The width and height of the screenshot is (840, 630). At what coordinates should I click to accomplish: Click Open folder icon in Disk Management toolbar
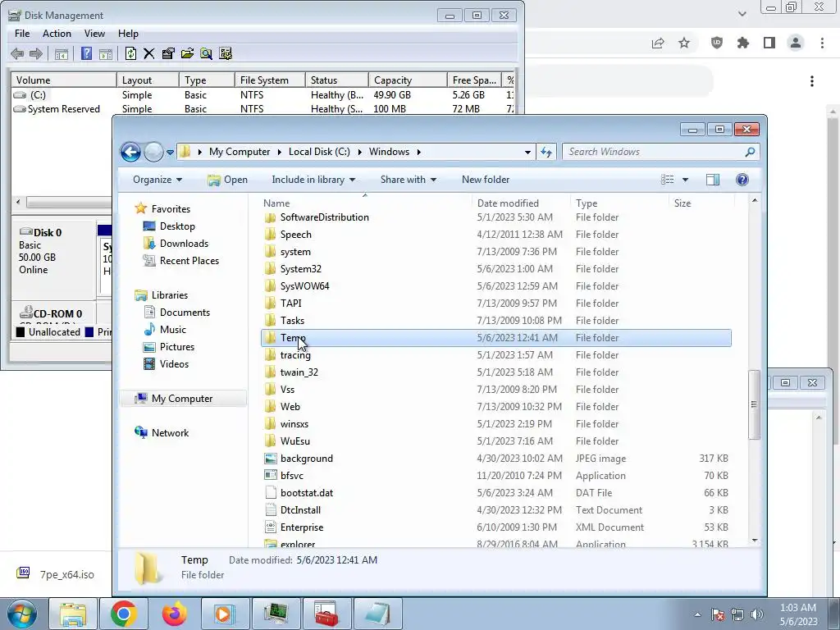[187, 53]
